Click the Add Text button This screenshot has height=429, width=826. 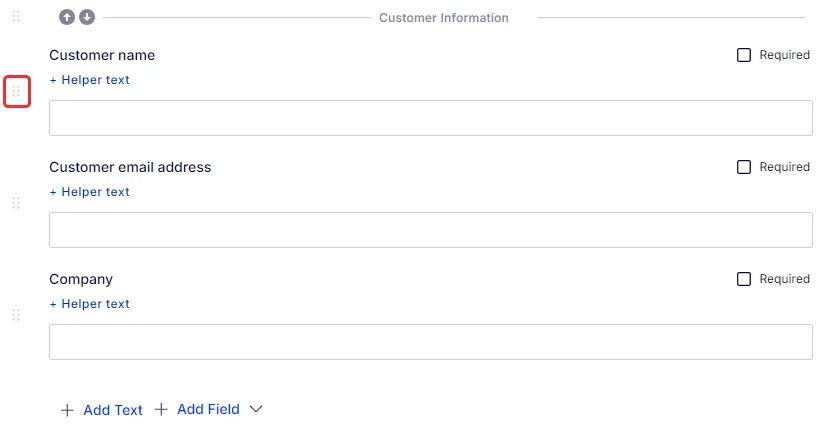coord(102,410)
